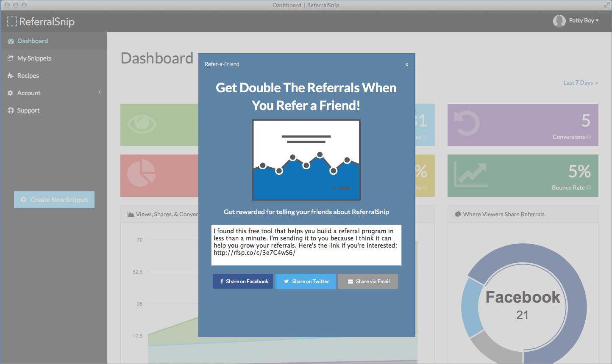612x364 pixels.
Task: Click the ReferralSnip logo icon
Action: (12, 22)
